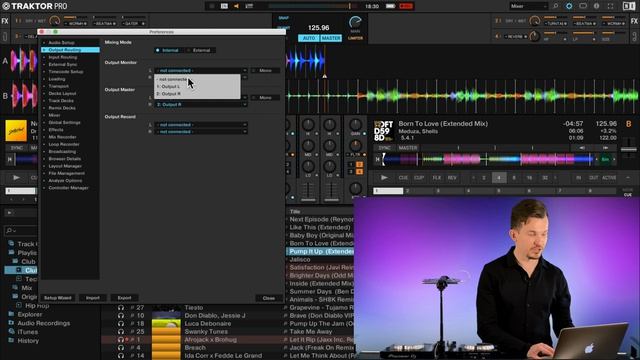Enable Mono for Output Master
Image resolution: width=640 pixels, height=360 pixels.
point(265,98)
